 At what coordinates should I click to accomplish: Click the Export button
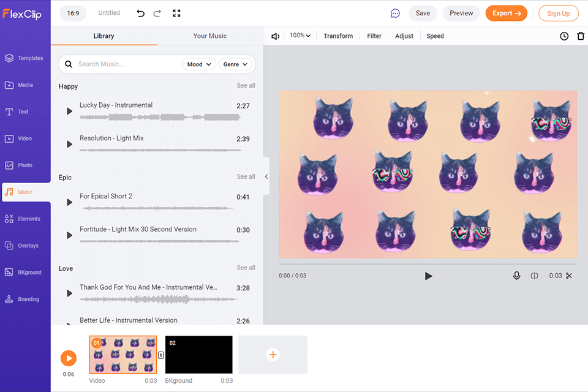[507, 13]
